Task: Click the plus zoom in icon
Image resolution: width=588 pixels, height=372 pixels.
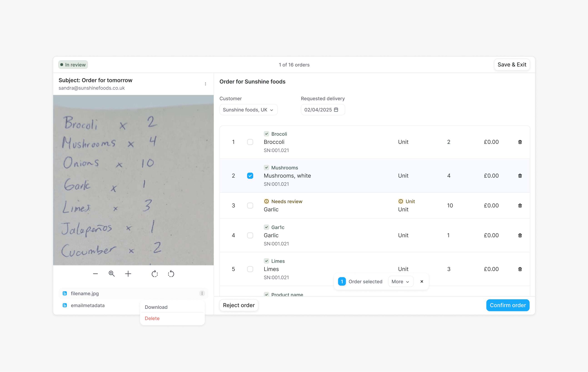Action: [128, 274]
